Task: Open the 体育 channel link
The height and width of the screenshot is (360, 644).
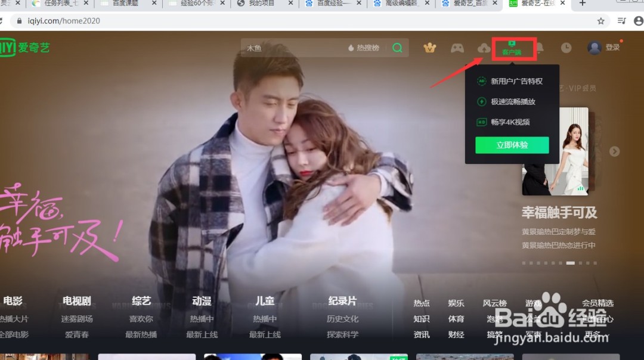Action: point(456,319)
